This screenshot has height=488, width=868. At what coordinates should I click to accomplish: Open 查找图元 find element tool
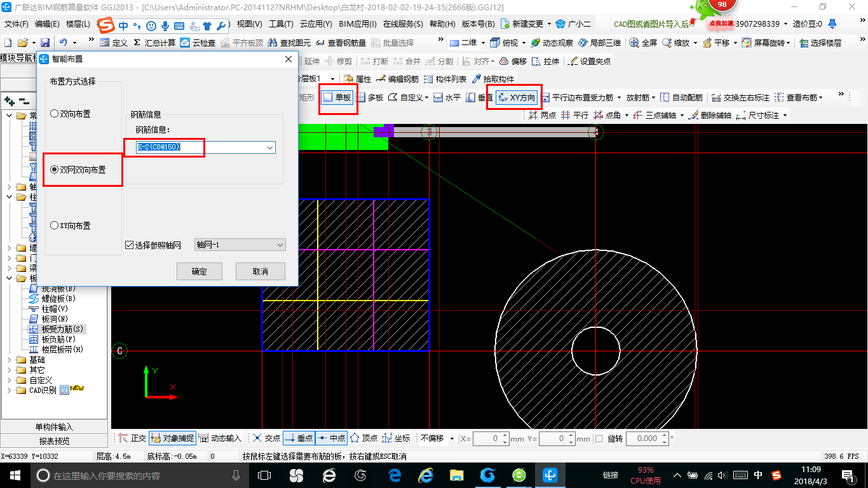coord(290,43)
